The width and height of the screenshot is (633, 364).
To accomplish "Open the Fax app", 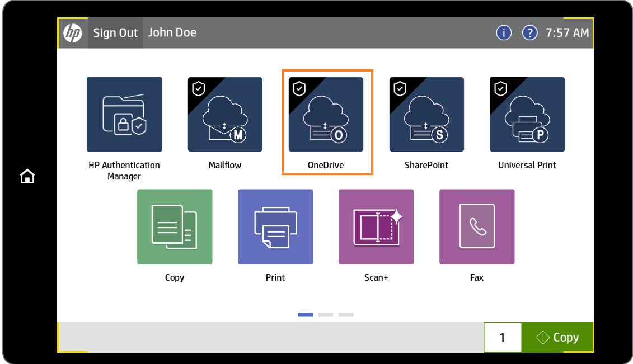I will point(477,227).
